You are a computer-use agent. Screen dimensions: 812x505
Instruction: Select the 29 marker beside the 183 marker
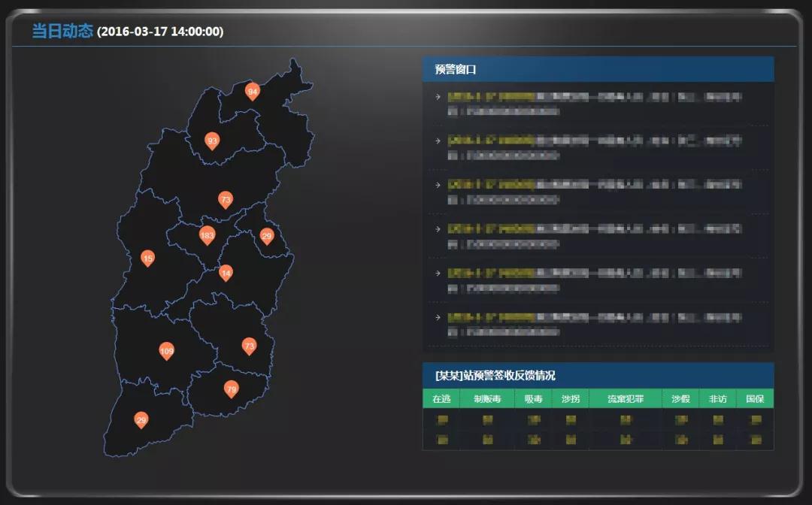point(266,236)
